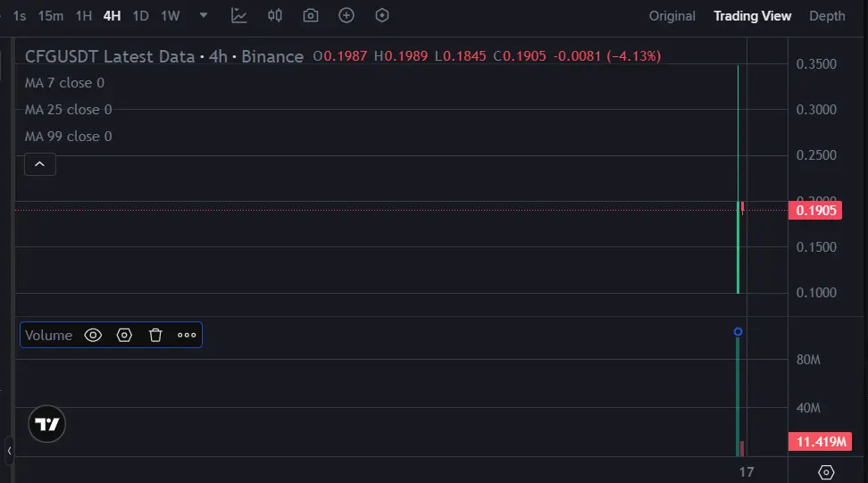Switch to Trading View chart
This screenshot has height=483, width=868.
(x=752, y=16)
